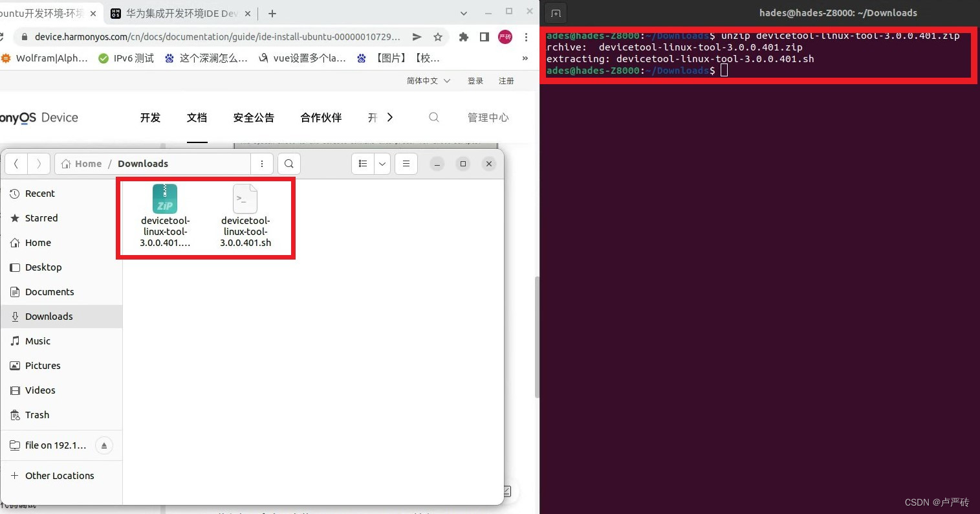Click Home in Files path bar
The image size is (980, 514).
pyautogui.click(x=82, y=164)
